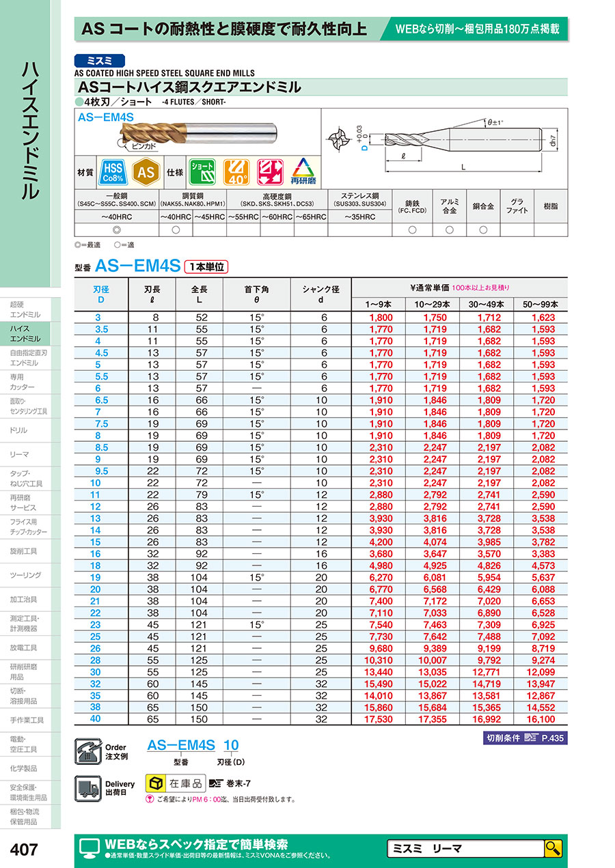Screen dimensions: 615x868
Task: Click the in-stock box icon
Action: click(156, 783)
